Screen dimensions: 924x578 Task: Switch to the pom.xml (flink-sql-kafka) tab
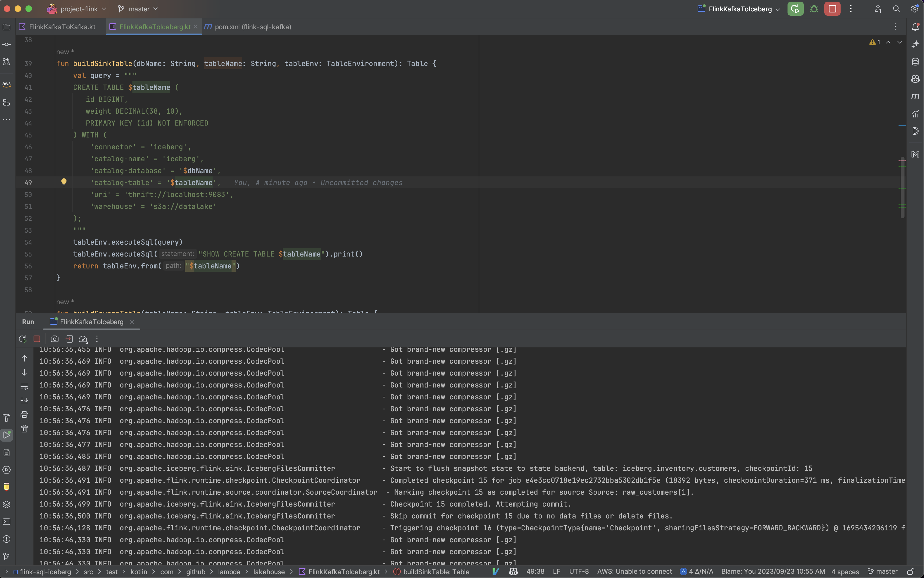coord(252,27)
